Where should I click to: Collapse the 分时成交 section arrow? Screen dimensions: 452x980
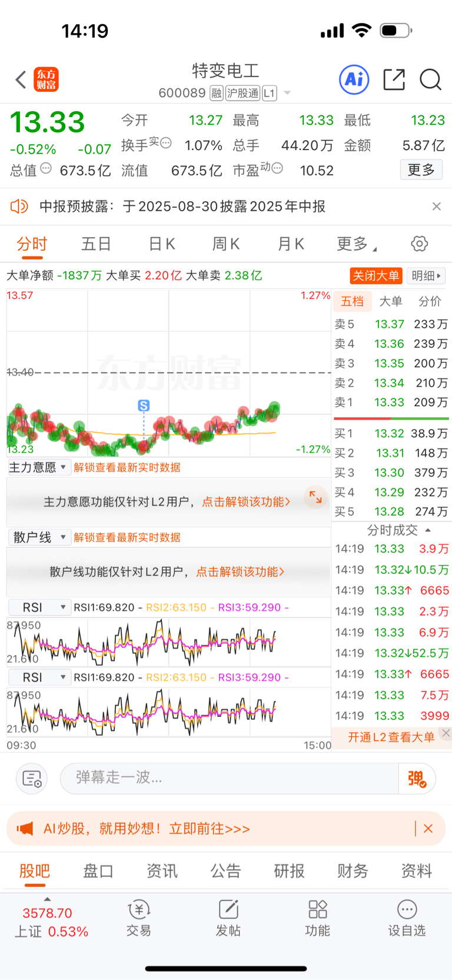coord(428,530)
